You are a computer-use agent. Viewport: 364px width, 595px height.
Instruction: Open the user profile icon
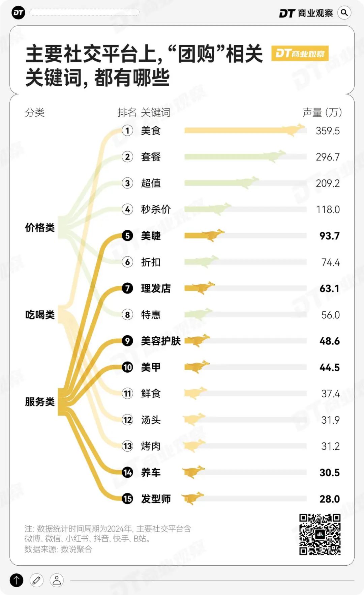(57, 580)
